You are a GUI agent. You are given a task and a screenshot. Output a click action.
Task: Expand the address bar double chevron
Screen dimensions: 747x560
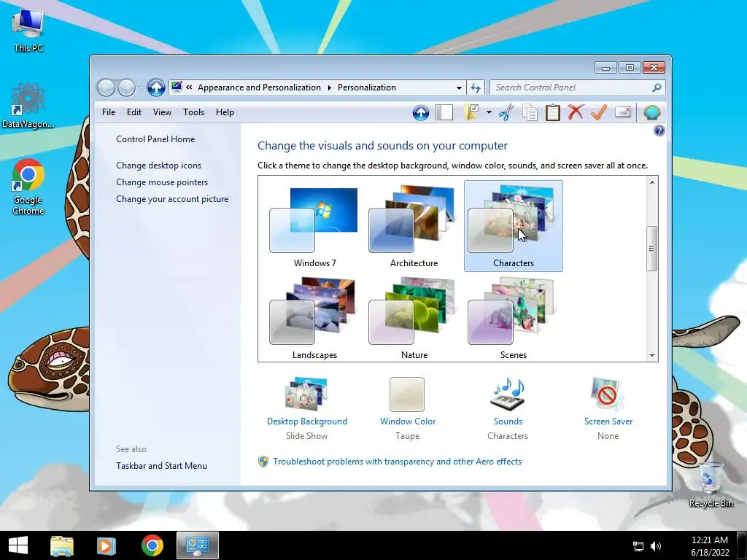pyautogui.click(x=189, y=87)
